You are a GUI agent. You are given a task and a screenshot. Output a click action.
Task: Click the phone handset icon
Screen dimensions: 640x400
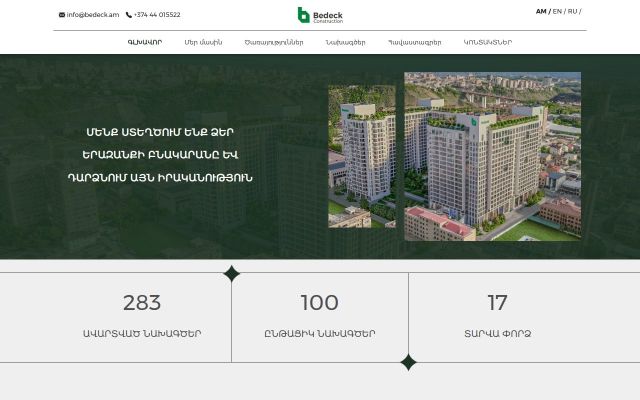(129, 15)
